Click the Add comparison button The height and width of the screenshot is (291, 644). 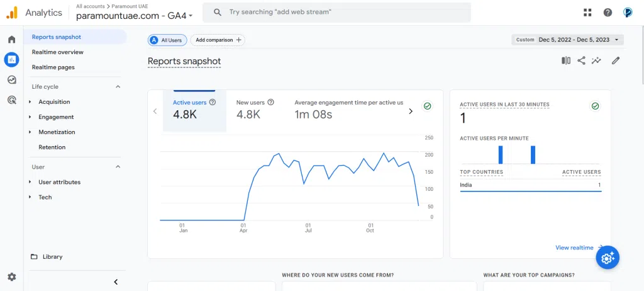(x=218, y=40)
